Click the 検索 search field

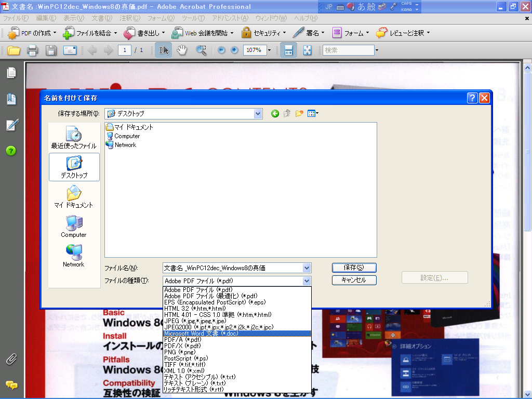pyautogui.click(x=349, y=50)
